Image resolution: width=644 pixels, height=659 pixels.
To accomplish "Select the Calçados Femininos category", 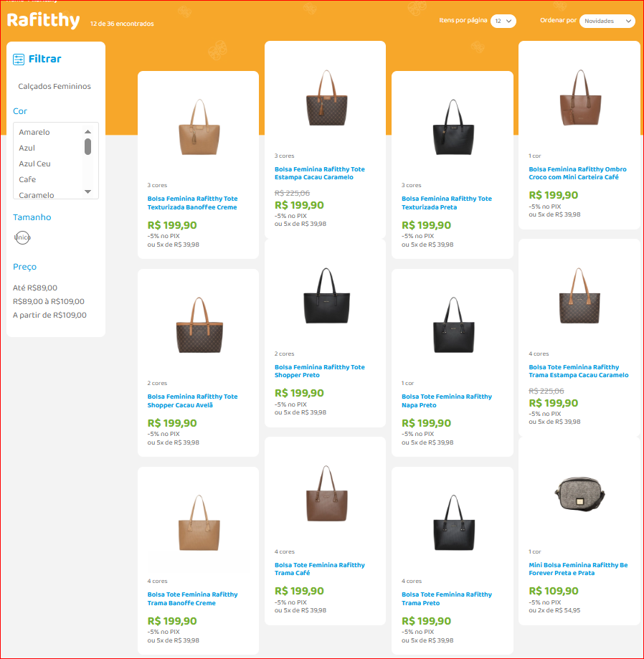I will tap(55, 86).
